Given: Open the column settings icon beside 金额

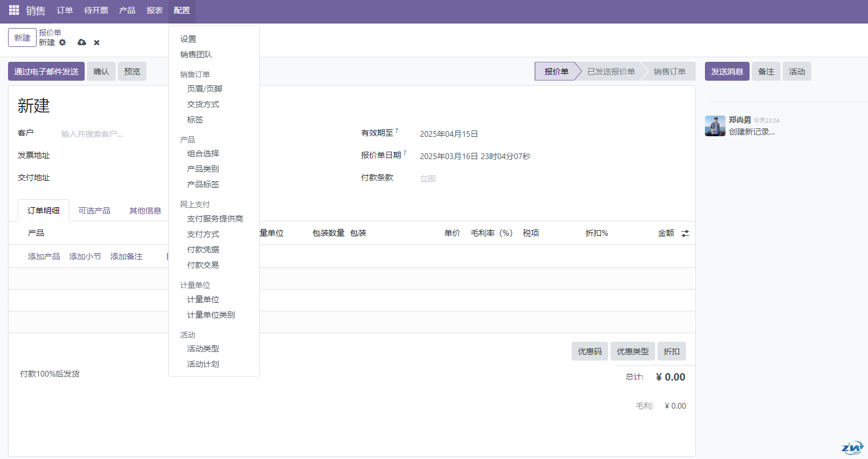Looking at the screenshot, I should pyautogui.click(x=685, y=234).
